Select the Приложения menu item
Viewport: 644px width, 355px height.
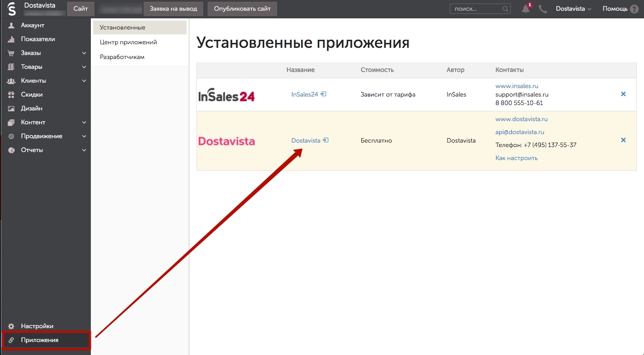tap(47, 340)
